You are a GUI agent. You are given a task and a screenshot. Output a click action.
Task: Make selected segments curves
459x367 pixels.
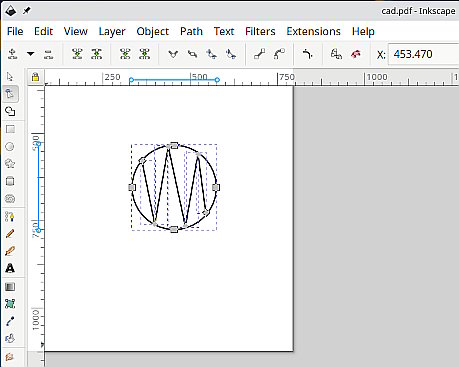279,54
